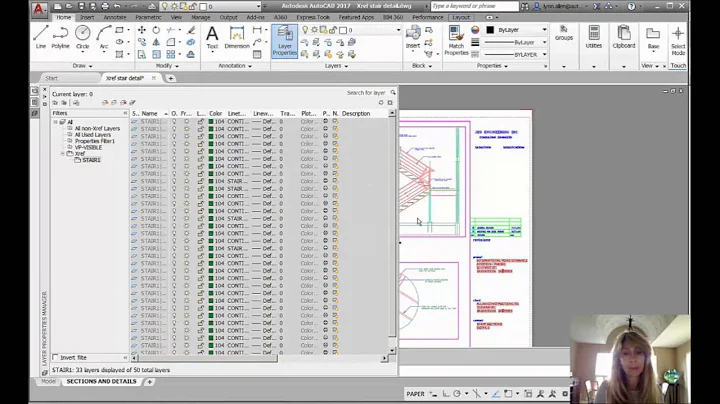Screen dimensions: 720x404
Task: Switch to the Model layout tab
Action: [x=48, y=382]
